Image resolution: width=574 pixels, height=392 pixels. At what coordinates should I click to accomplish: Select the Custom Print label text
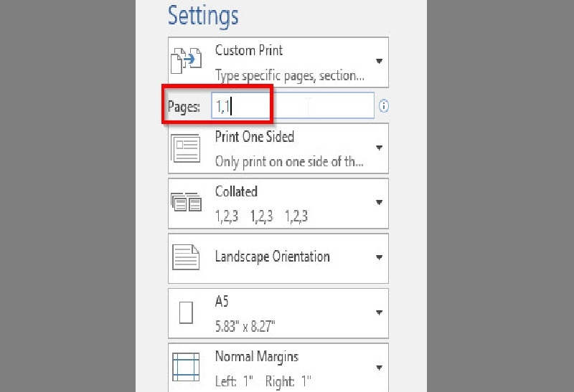coord(249,51)
